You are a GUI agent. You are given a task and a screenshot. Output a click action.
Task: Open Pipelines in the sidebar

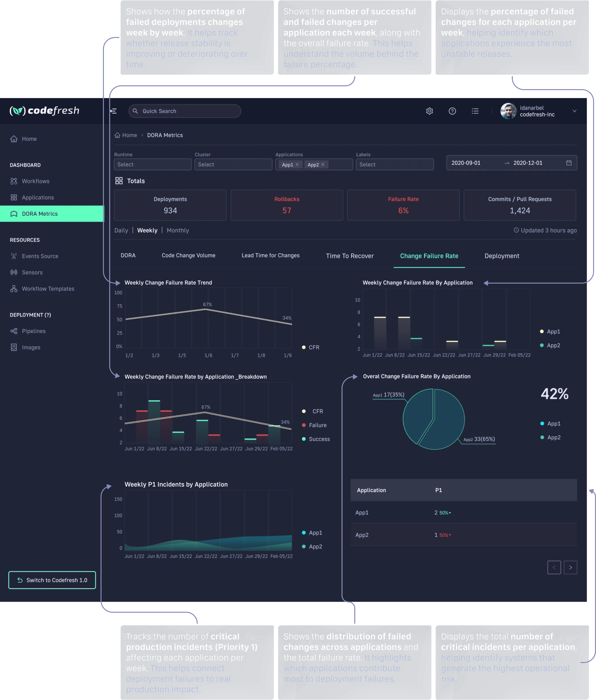click(x=33, y=331)
